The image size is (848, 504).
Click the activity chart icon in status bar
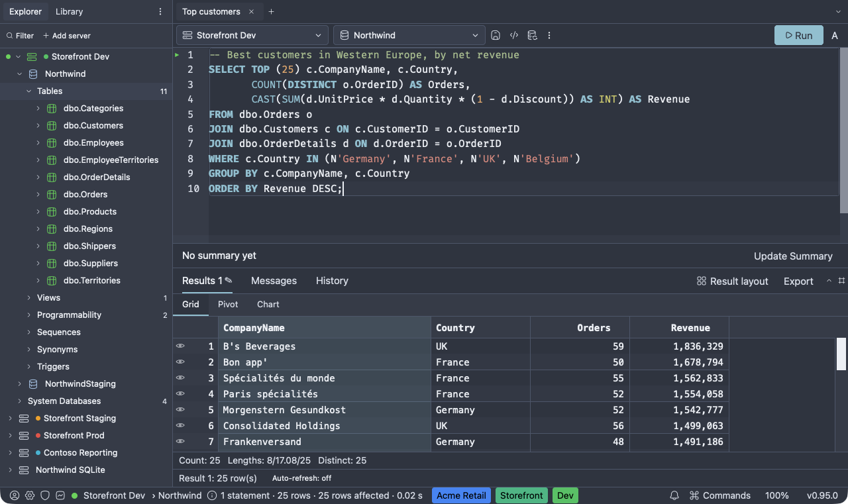(60, 495)
